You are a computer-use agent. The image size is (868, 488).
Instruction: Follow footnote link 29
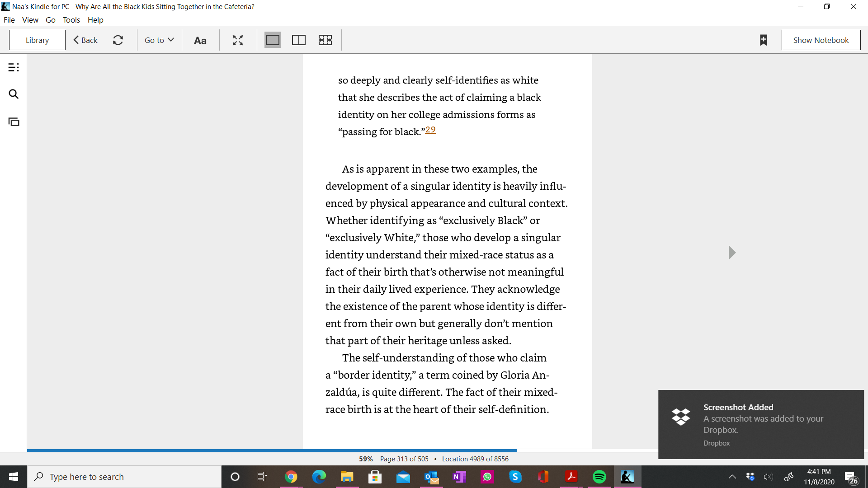coord(430,130)
